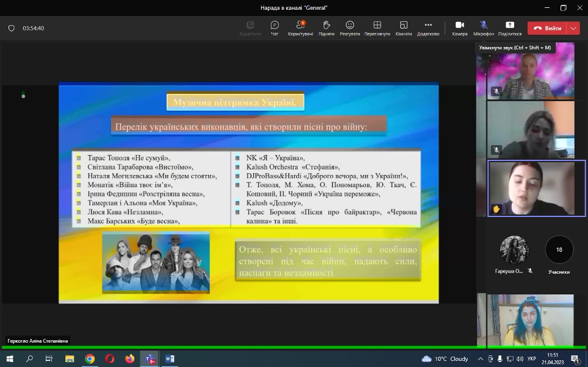The height and width of the screenshot is (367, 588).
Task: Show the participants list (Користувачі)
Action: 300,27
